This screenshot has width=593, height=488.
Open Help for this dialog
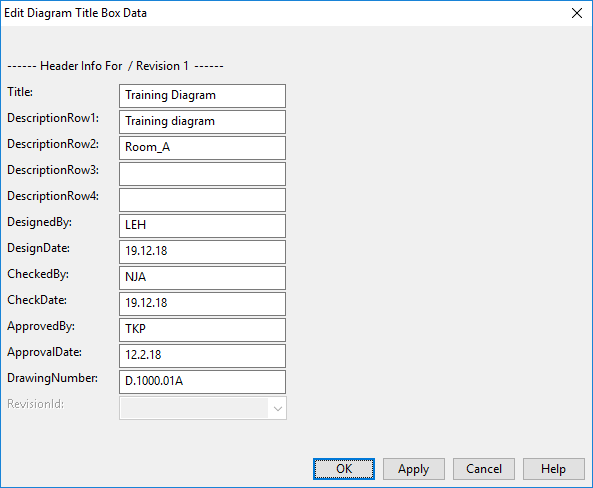point(554,469)
